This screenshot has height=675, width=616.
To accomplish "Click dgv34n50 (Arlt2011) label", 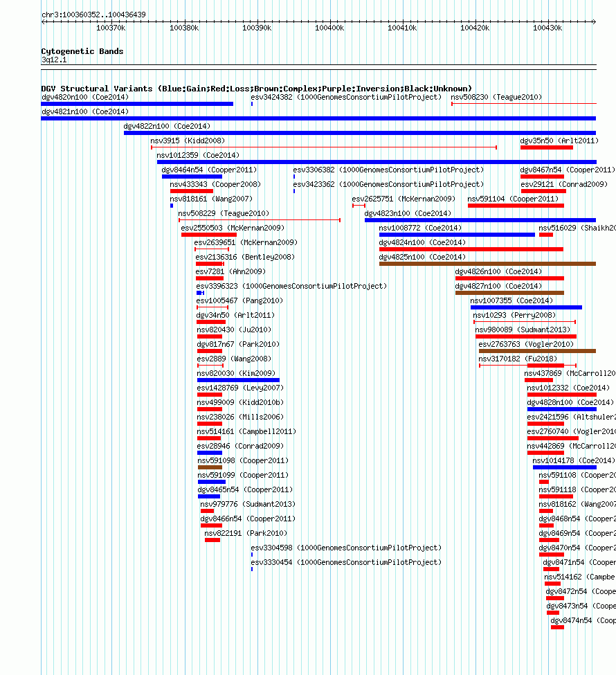I will 235,316.
